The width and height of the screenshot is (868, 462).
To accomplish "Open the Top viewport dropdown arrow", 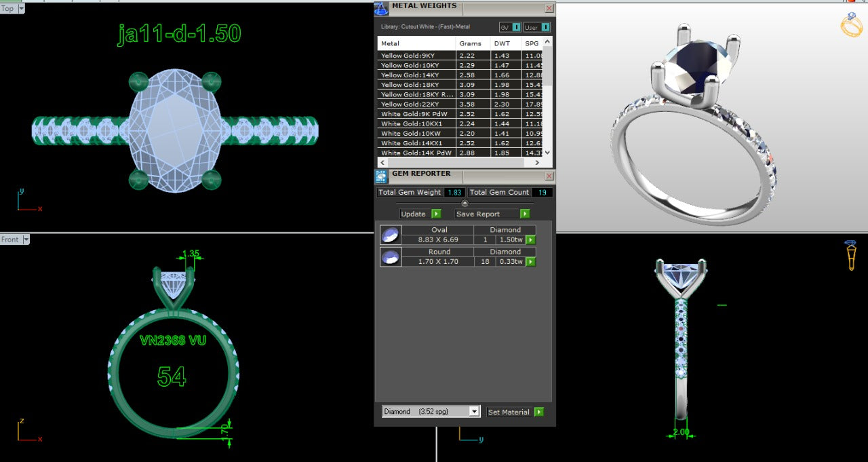I will 21,9.
